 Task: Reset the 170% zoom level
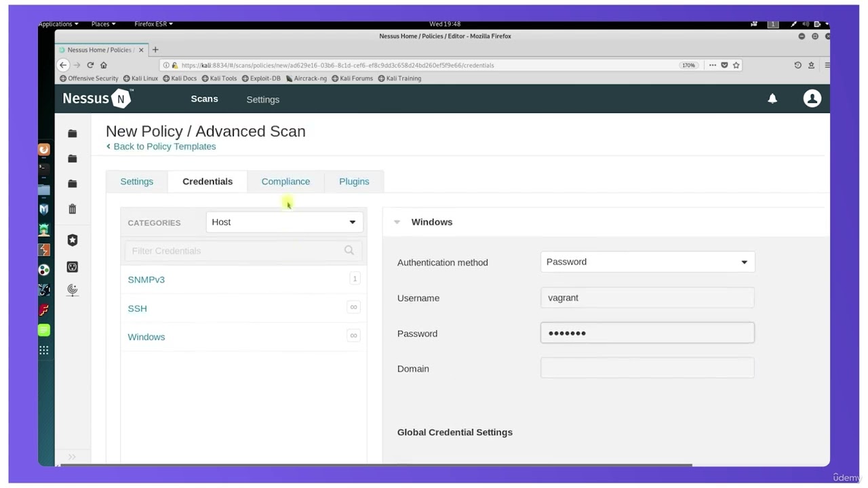click(x=688, y=65)
